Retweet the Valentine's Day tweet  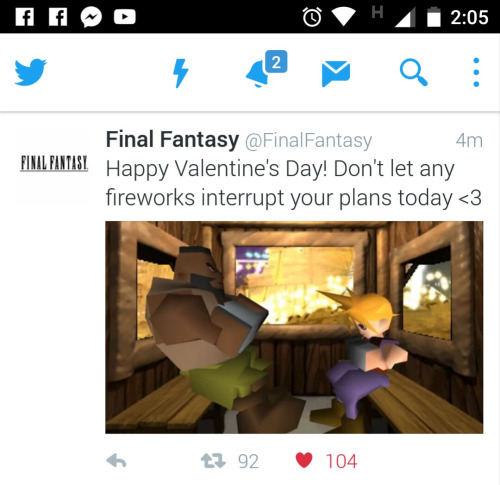coord(213,461)
